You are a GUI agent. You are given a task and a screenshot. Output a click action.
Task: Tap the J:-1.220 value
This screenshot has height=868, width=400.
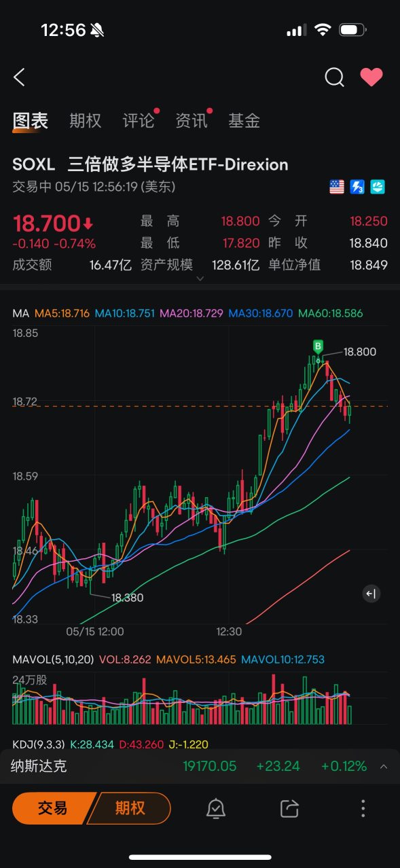188,744
